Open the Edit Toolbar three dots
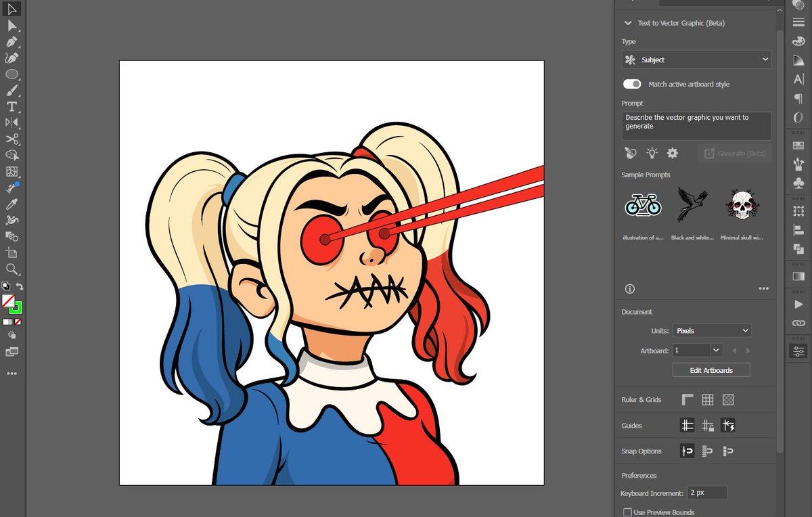The height and width of the screenshot is (517, 812). click(x=12, y=374)
